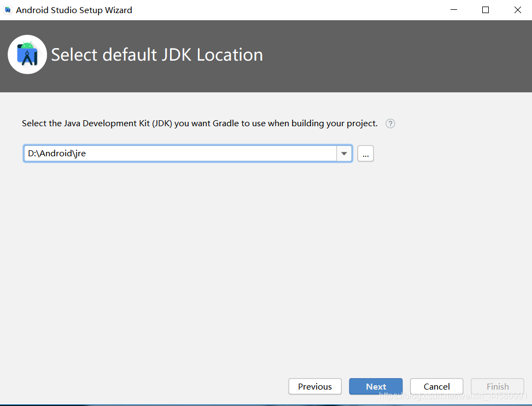Click the JDK help question mark icon

[x=390, y=123]
